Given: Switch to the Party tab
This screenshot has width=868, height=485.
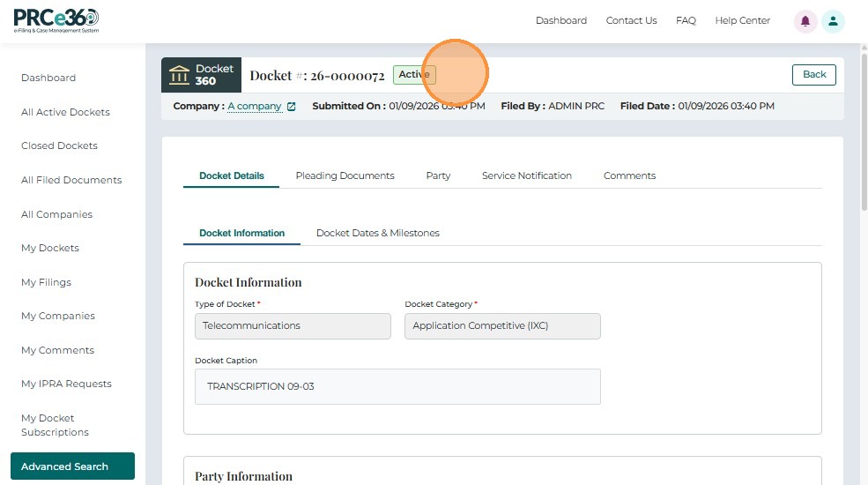Looking at the screenshot, I should pyautogui.click(x=438, y=175).
